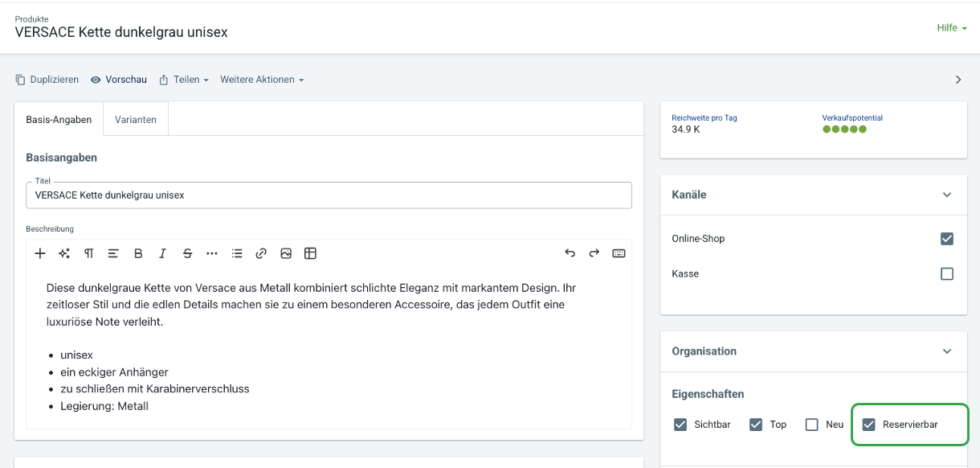Uncheck the Reservierbar property

click(868, 425)
